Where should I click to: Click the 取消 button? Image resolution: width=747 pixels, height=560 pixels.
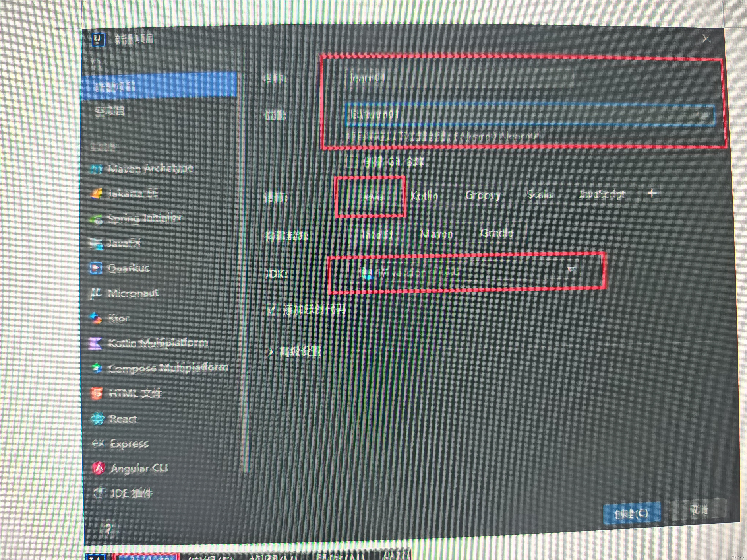[x=698, y=510]
